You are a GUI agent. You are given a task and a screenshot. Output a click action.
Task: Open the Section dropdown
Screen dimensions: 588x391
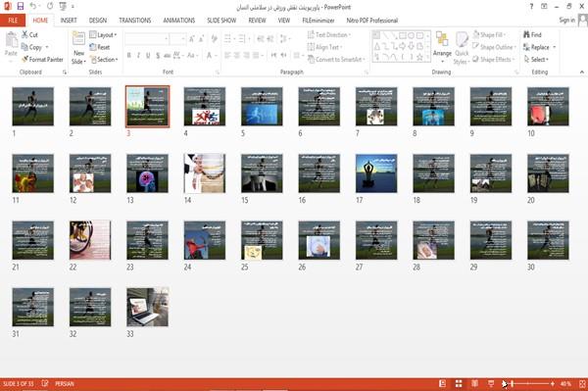tap(104, 59)
